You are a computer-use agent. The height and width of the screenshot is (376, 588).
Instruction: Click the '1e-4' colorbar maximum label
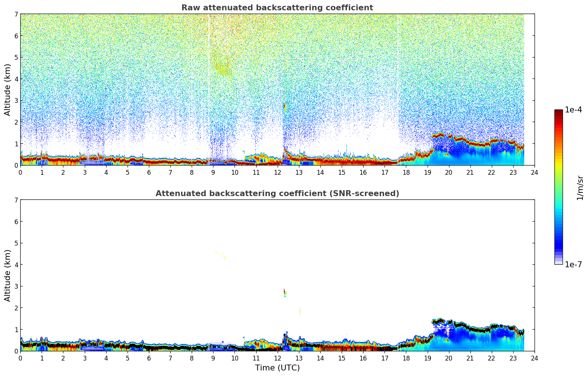[x=573, y=110]
